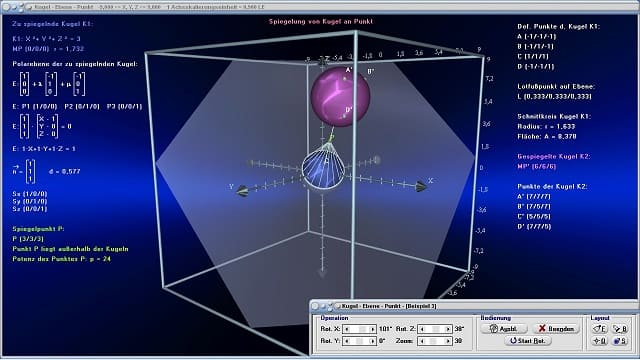This screenshot has height=360, width=640.
Task: Increase Rot. Z with right arrow
Action: (447, 329)
